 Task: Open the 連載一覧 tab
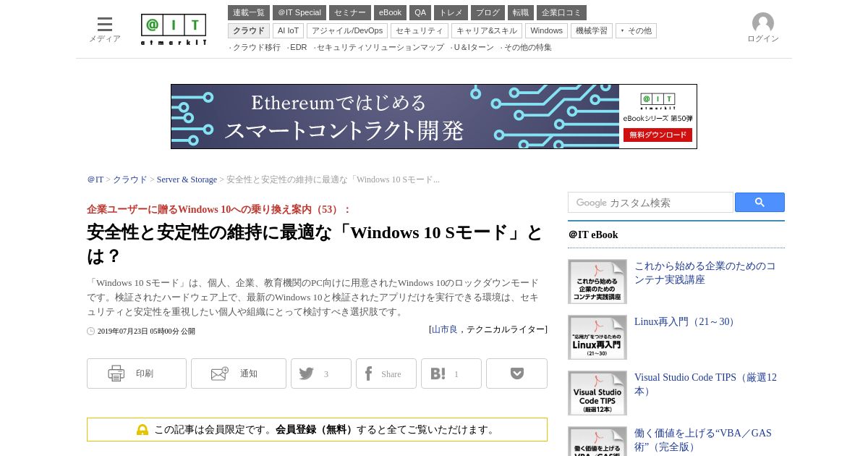(x=249, y=12)
